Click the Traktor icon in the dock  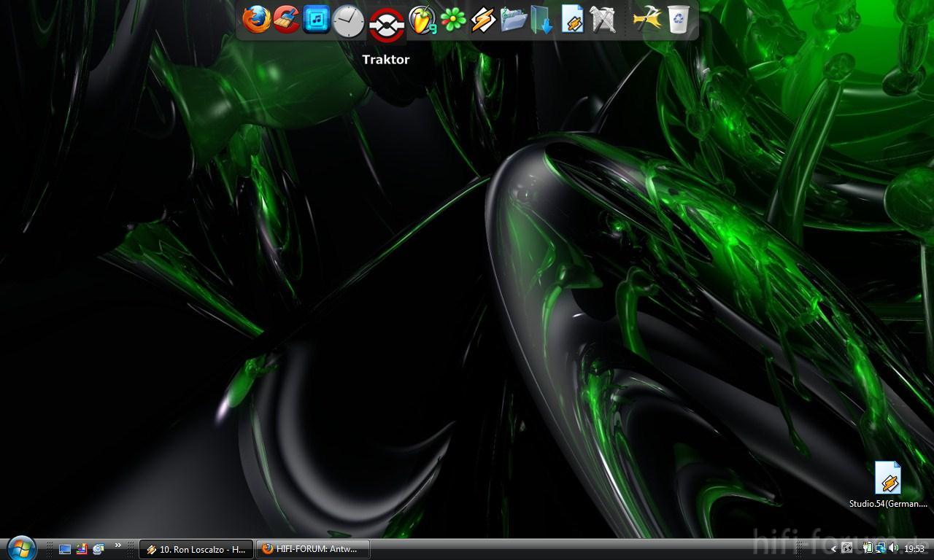[386, 25]
